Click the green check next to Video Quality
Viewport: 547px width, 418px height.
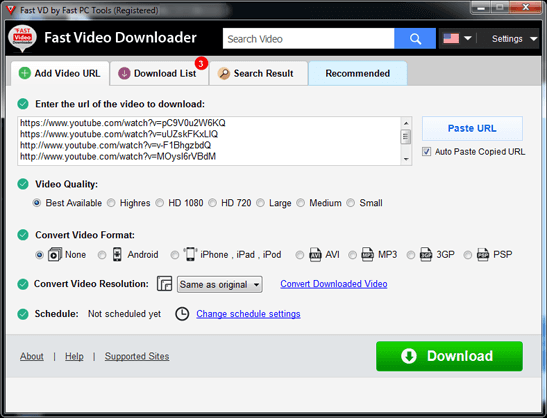pyautogui.click(x=23, y=184)
